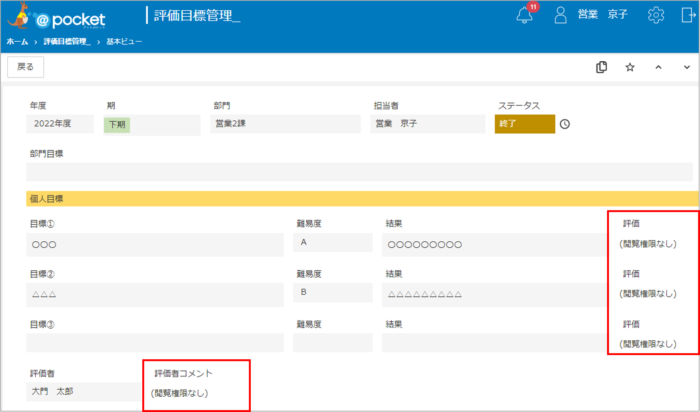Click the 営業2課 department field
Screen dimensions: 700x412
click(x=285, y=124)
